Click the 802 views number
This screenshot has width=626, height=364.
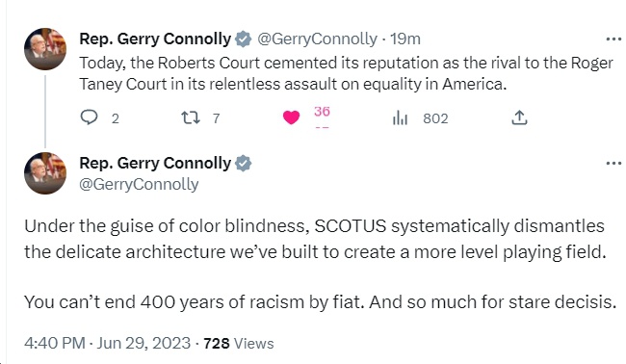click(x=435, y=118)
